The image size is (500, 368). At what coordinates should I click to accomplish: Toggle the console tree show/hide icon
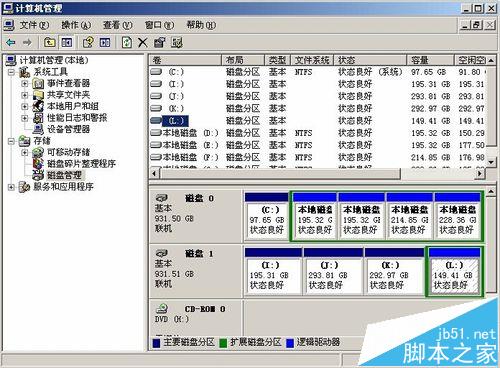pyautogui.click(x=67, y=42)
